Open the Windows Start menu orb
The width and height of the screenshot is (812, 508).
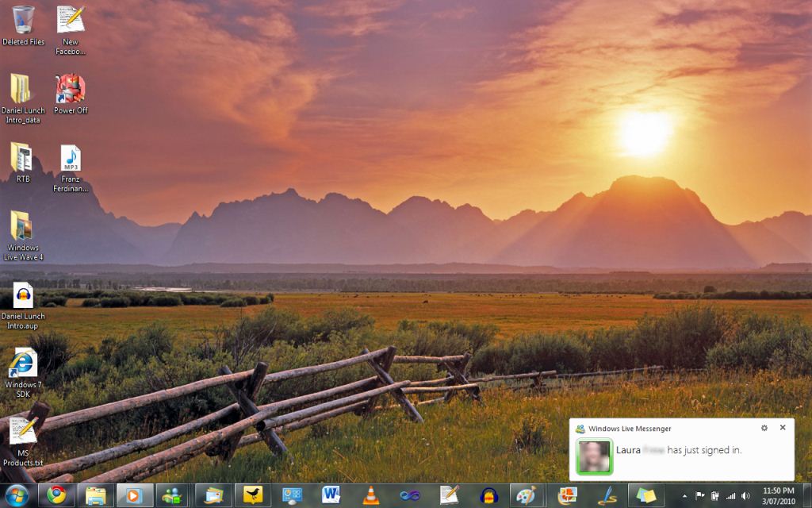tap(17, 495)
